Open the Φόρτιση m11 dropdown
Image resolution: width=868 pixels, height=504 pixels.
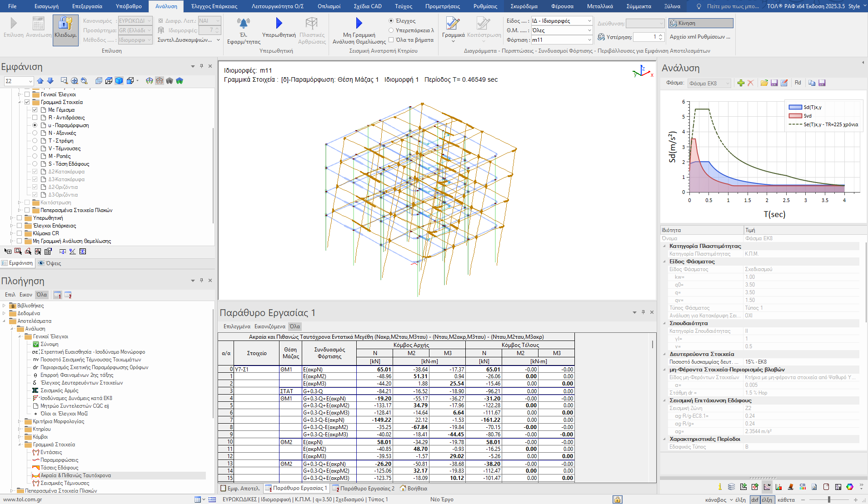coord(589,40)
